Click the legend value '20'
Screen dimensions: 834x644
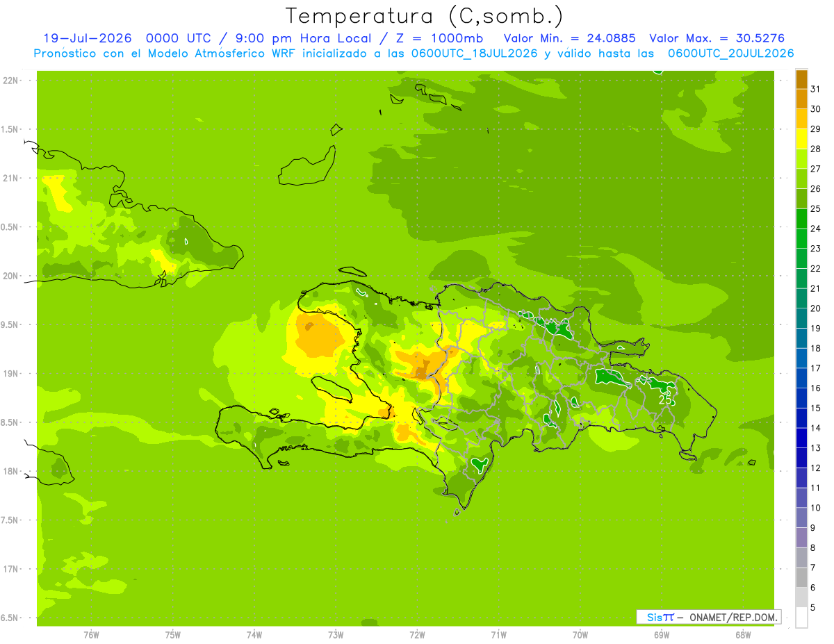point(815,308)
